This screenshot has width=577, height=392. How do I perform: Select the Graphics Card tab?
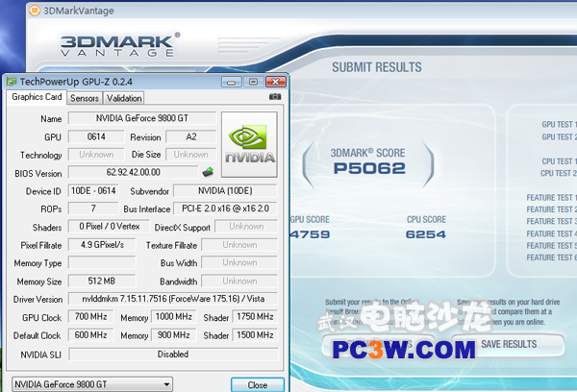(x=37, y=97)
